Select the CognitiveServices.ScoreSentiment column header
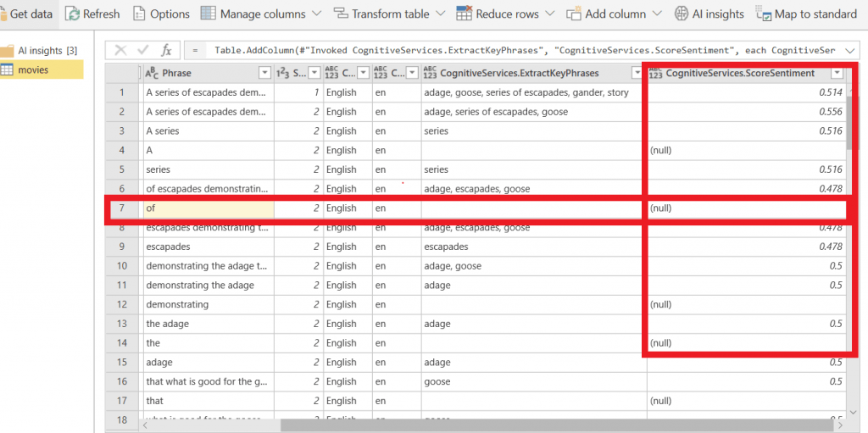 pyautogui.click(x=740, y=73)
